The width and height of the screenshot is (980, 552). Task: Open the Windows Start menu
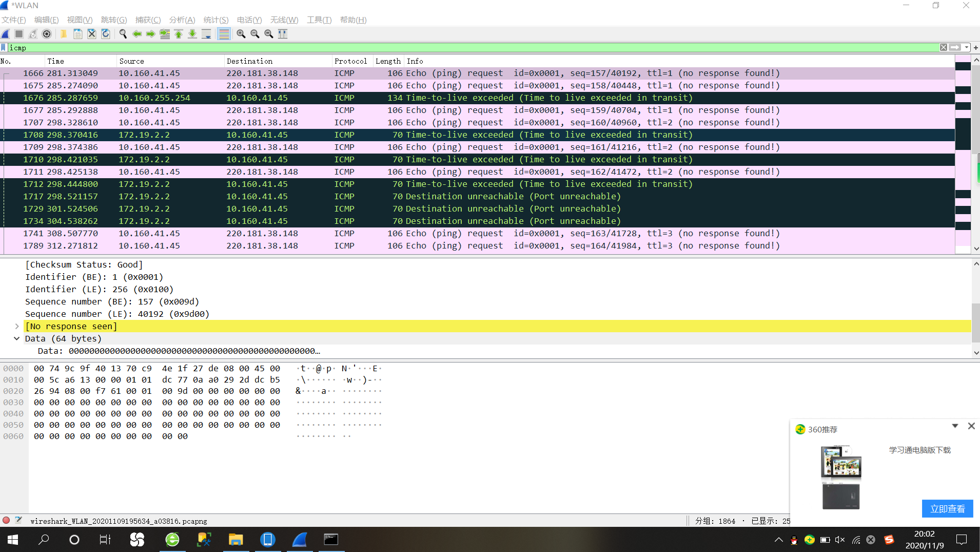pyautogui.click(x=13, y=540)
